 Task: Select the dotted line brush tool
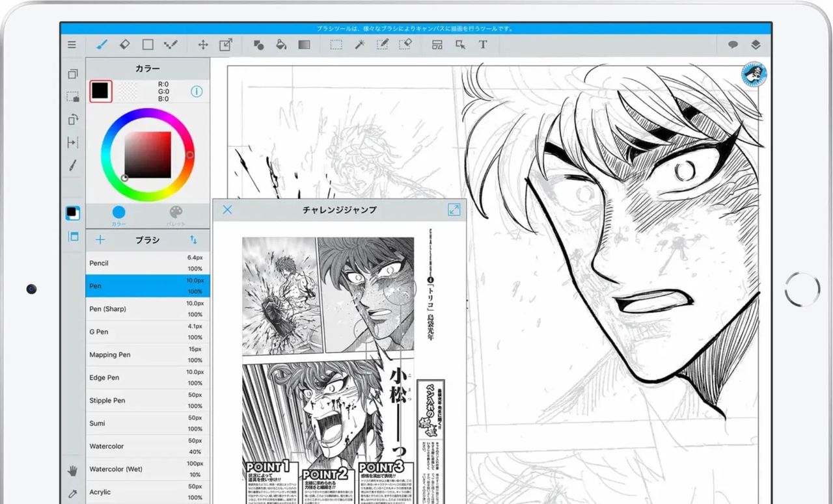(x=171, y=45)
